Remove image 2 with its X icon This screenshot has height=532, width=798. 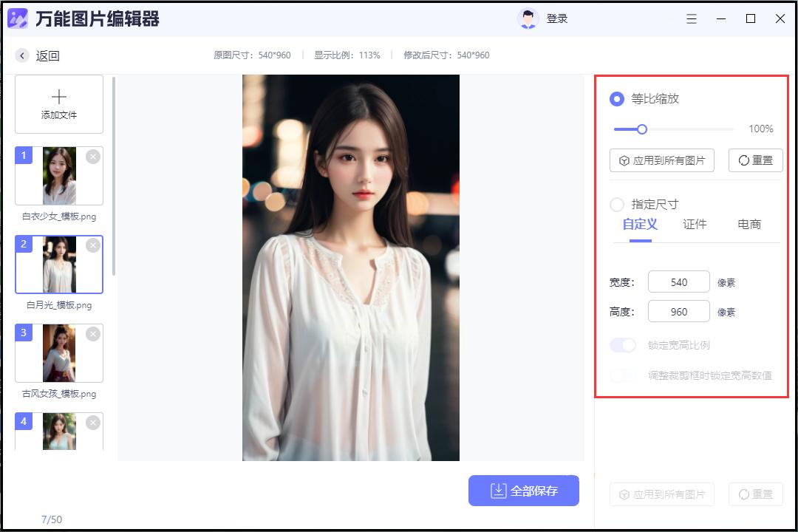click(92, 245)
